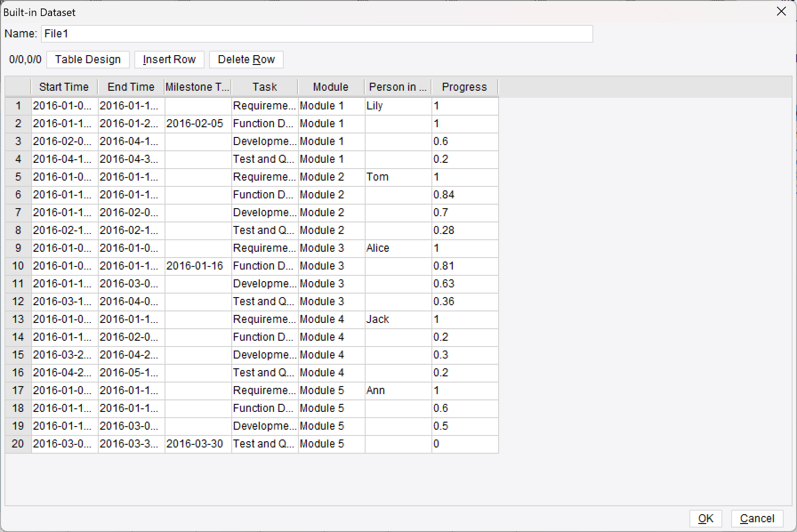The height and width of the screenshot is (532, 797).
Task: Click the Task column header
Action: 264,87
